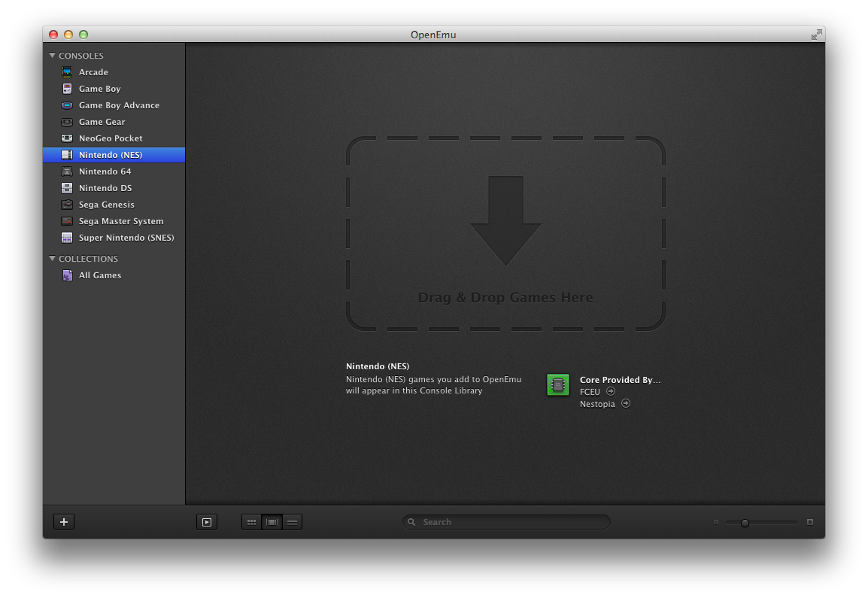Collapse the COLLECTIONS section triangle
Viewport: 868px width, 598px height.
pyautogui.click(x=52, y=259)
